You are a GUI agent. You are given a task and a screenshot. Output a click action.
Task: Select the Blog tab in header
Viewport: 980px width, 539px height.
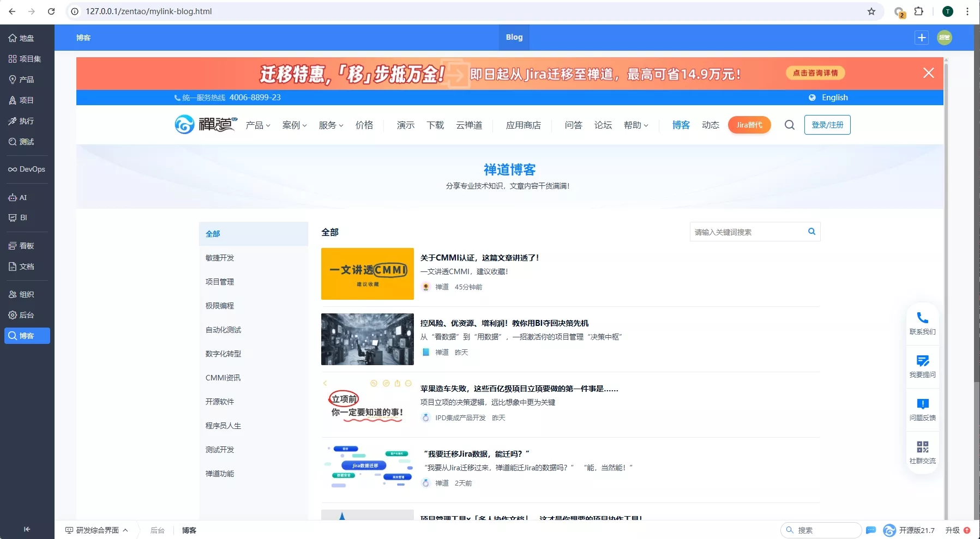click(514, 38)
